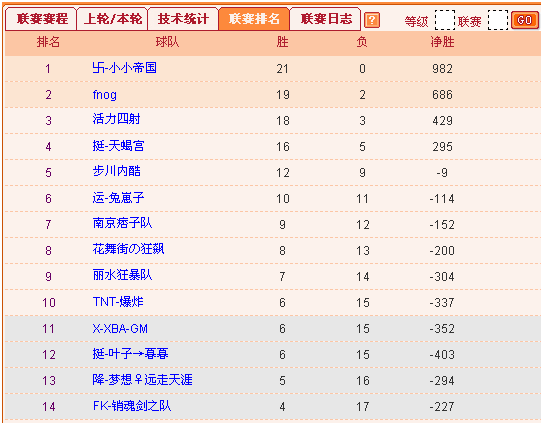Click net score -304 cell

point(442,277)
